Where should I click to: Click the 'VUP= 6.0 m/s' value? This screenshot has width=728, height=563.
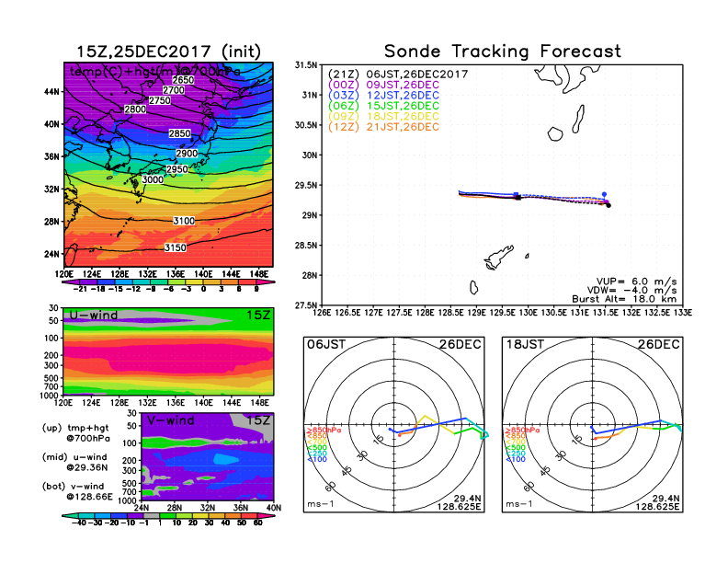click(x=636, y=281)
